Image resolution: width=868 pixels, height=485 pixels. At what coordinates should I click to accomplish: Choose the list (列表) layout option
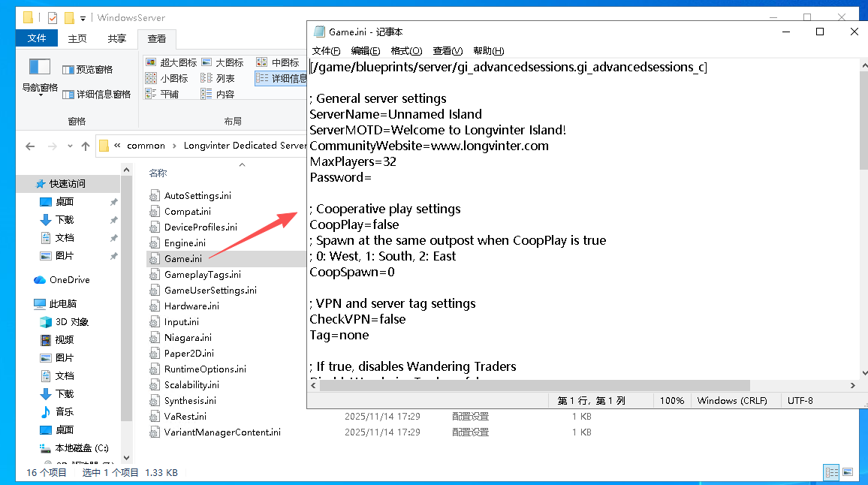[x=218, y=78]
